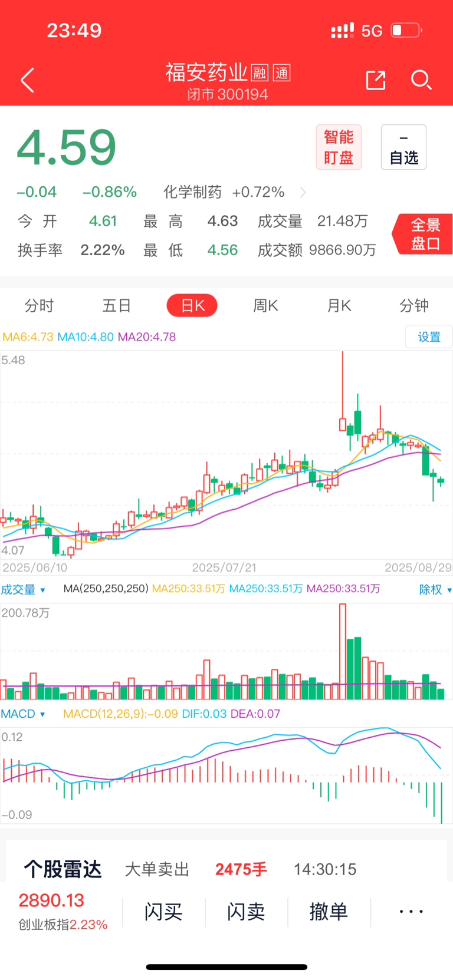Select the 日K chart tab

pyautogui.click(x=192, y=305)
